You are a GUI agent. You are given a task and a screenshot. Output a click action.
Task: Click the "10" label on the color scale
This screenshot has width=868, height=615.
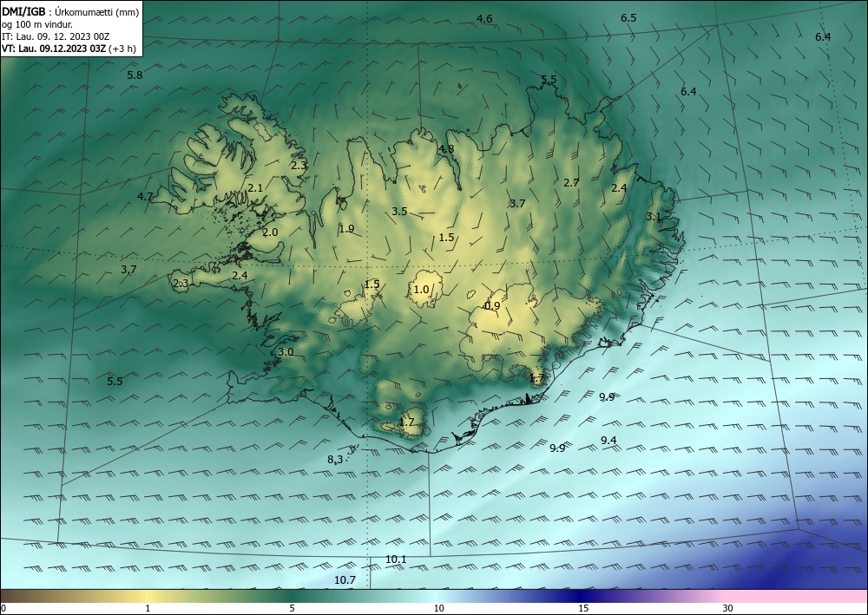click(x=439, y=608)
